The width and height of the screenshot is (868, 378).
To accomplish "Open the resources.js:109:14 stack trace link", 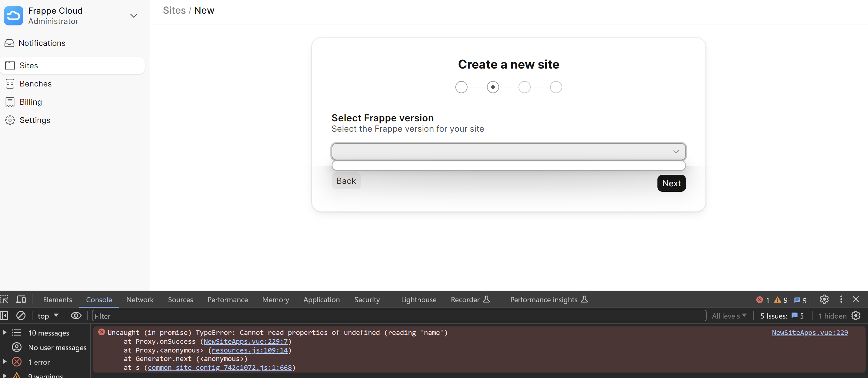I will 250,350.
